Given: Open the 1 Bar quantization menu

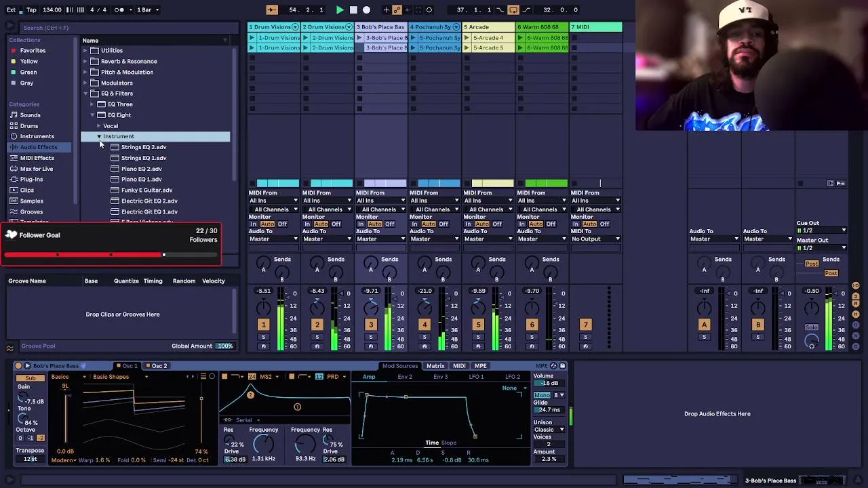Looking at the screenshot, I should 148,9.
